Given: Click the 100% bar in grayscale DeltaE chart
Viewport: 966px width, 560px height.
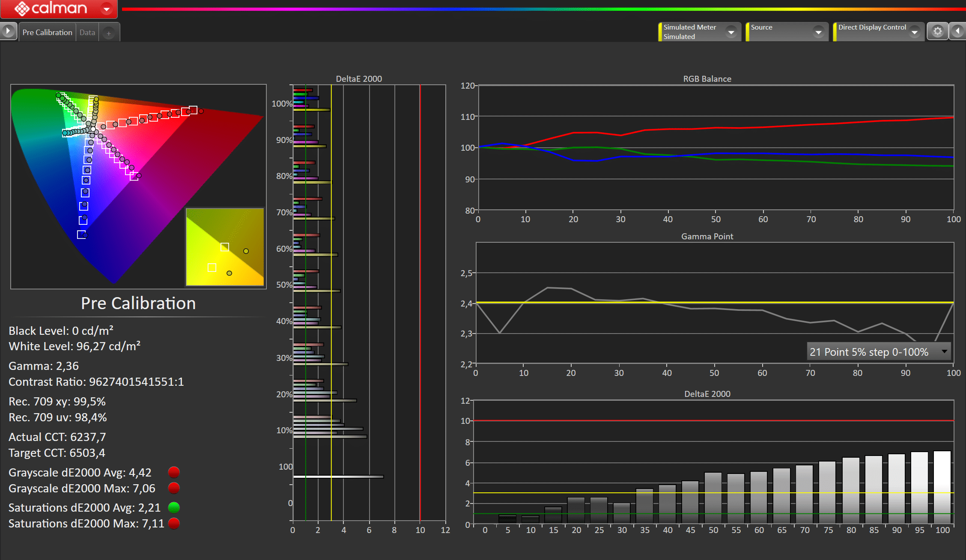Looking at the screenshot, I should point(942,487).
